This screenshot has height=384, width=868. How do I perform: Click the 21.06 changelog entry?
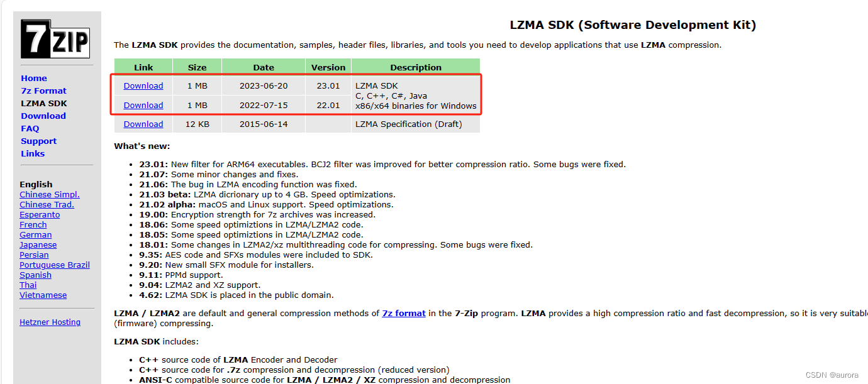click(248, 184)
